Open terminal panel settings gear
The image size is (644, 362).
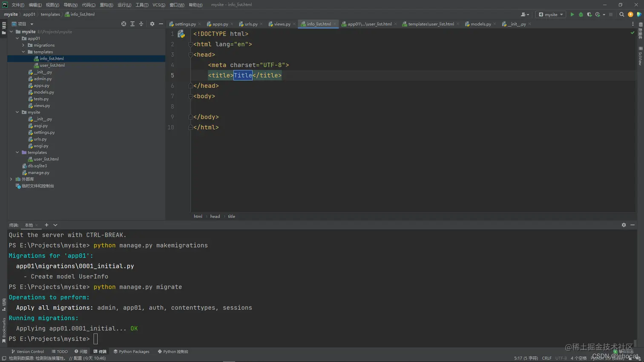[x=624, y=225]
